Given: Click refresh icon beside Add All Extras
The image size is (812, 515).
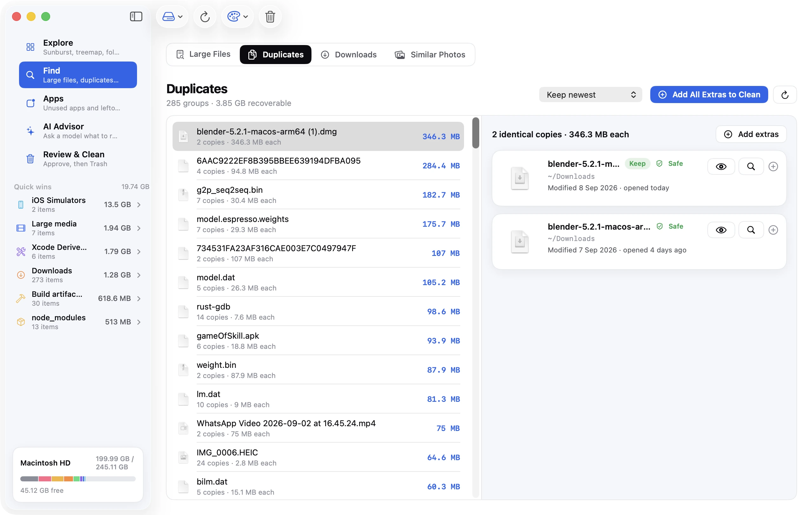Looking at the screenshot, I should coord(785,95).
